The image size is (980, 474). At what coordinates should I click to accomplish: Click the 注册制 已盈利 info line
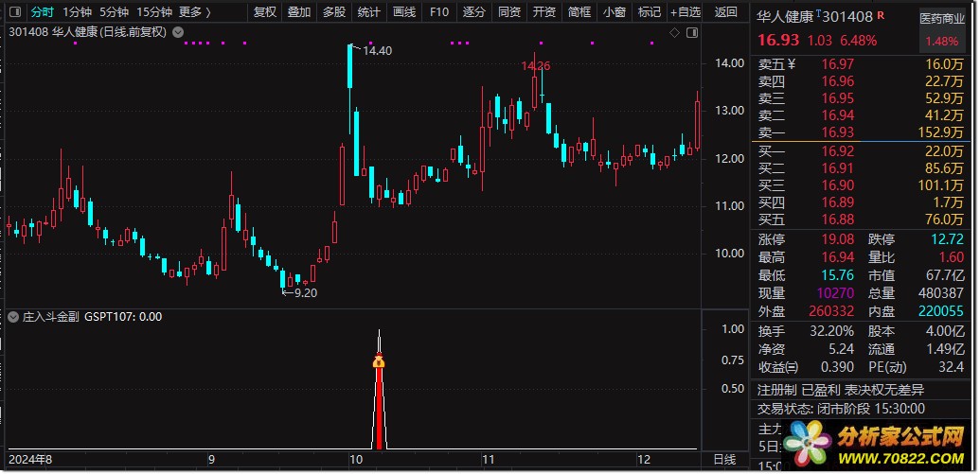pos(841,391)
